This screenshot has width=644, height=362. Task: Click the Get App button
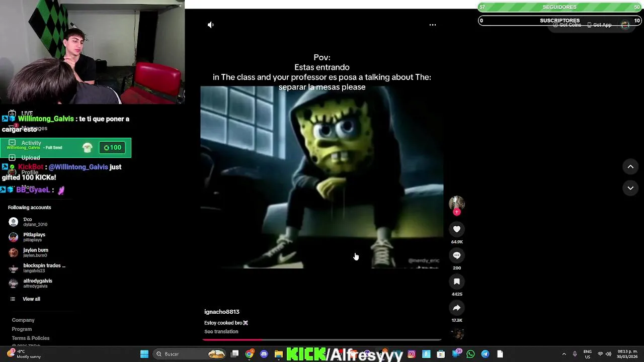tap(599, 25)
